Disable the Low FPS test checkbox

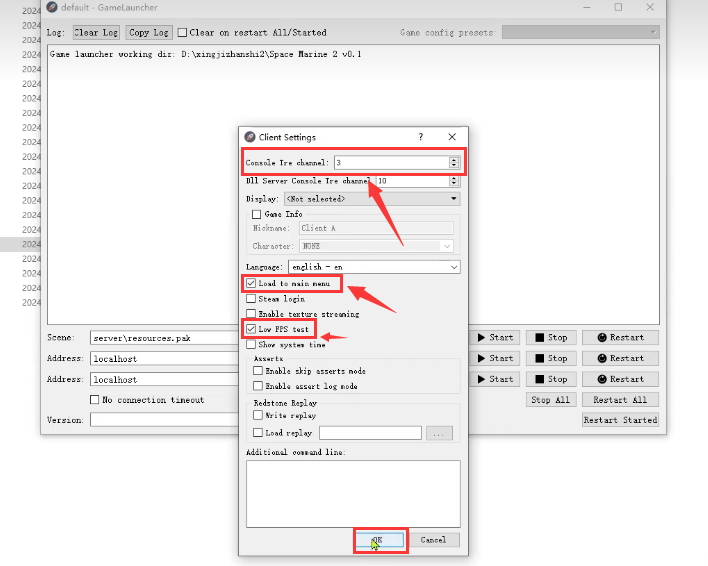(x=251, y=329)
